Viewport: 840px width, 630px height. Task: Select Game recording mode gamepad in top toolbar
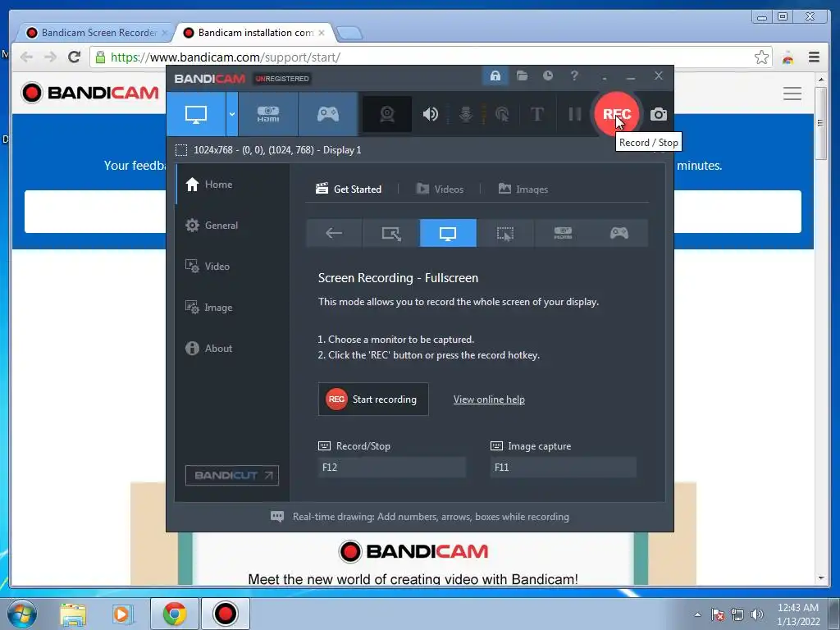328,114
